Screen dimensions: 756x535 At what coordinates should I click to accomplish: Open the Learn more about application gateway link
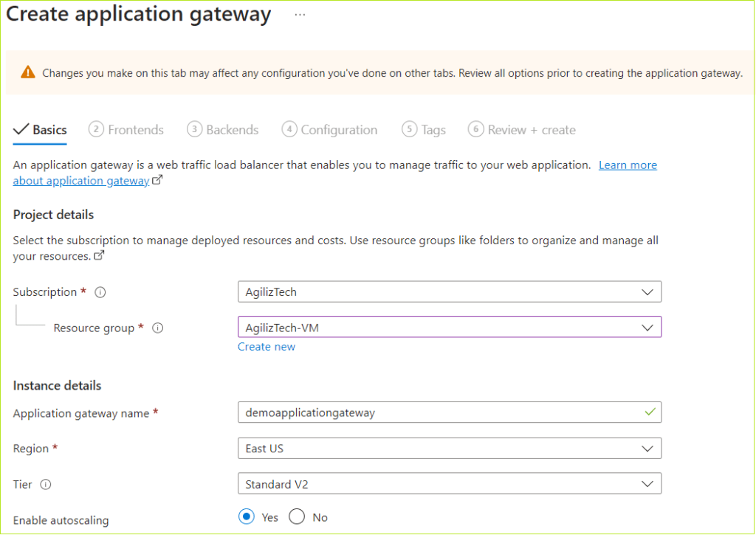pyautogui.click(x=628, y=165)
